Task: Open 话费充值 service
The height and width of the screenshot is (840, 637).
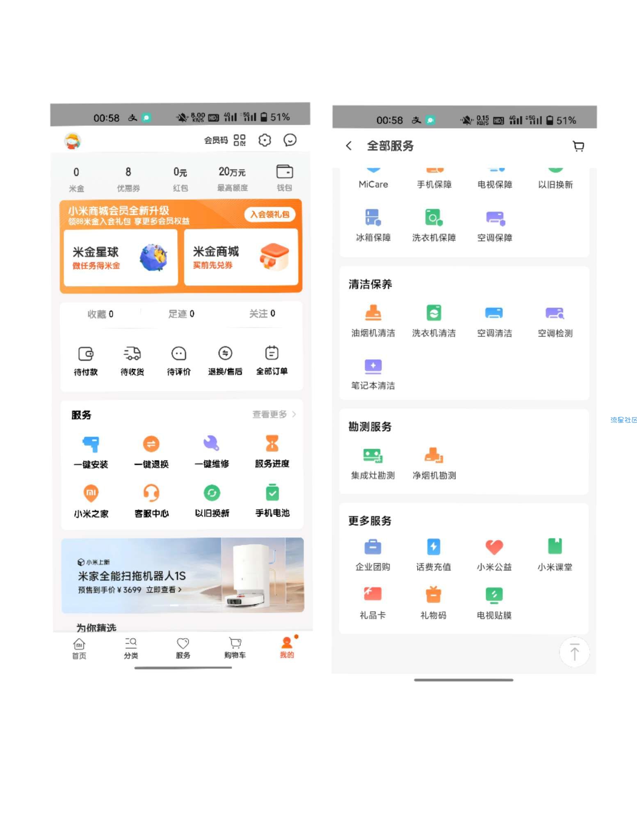Action: tap(434, 555)
